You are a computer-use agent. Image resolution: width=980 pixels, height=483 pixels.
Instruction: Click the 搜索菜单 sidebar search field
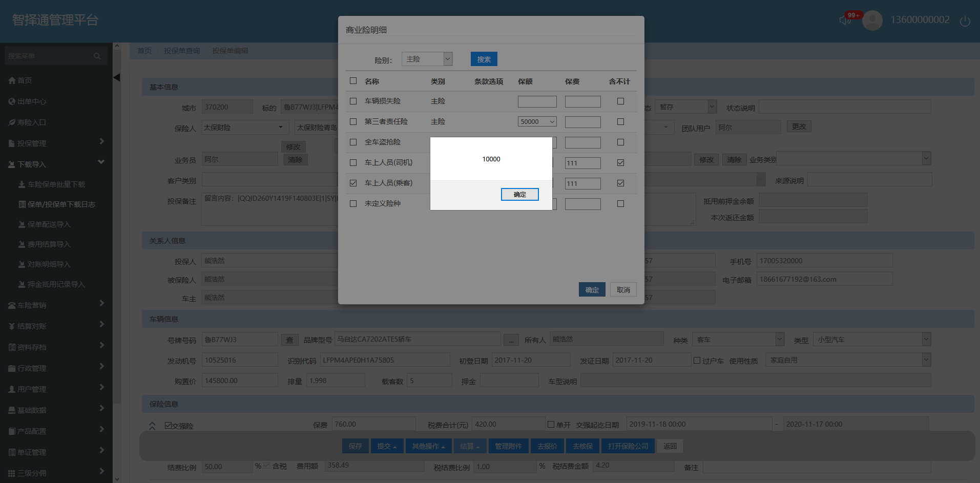pos(55,56)
